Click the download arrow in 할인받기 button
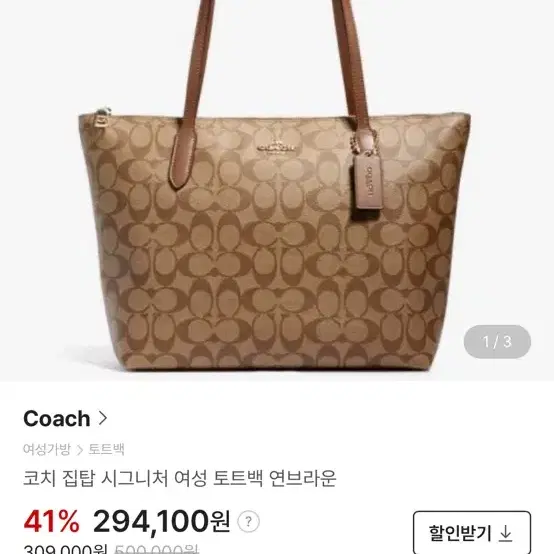This screenshot has height=554, width=554. pyautogui.click(x=506, y=533)
